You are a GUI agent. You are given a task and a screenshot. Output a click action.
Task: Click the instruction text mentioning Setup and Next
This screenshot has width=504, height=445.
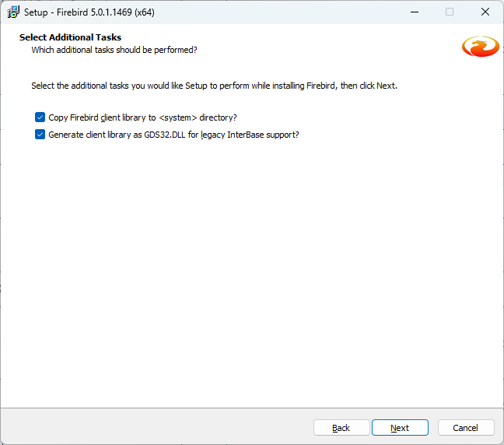pos(214,86)
